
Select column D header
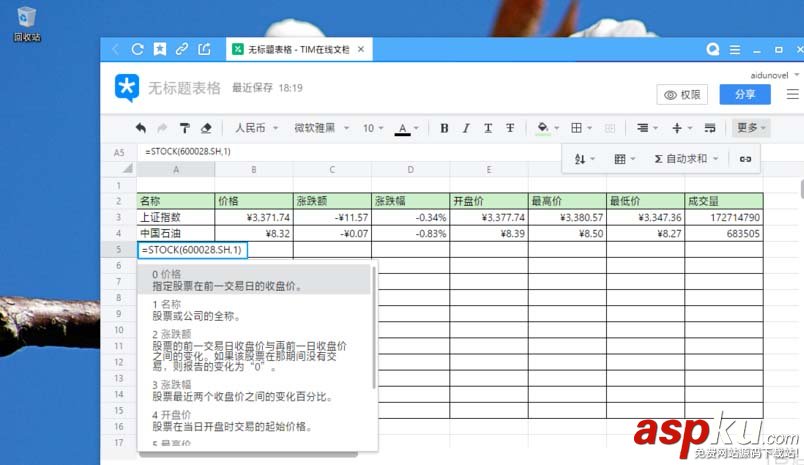[x=410, y=170]
